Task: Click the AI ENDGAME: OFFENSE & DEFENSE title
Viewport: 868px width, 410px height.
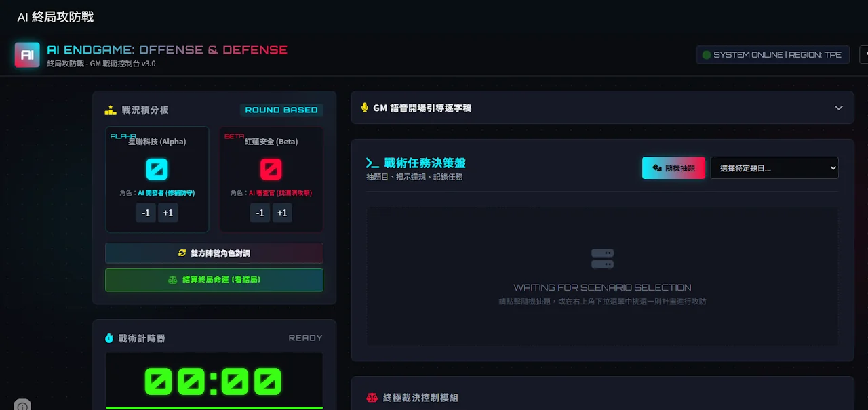Action: pyautogui.click(x=167, y=50)
